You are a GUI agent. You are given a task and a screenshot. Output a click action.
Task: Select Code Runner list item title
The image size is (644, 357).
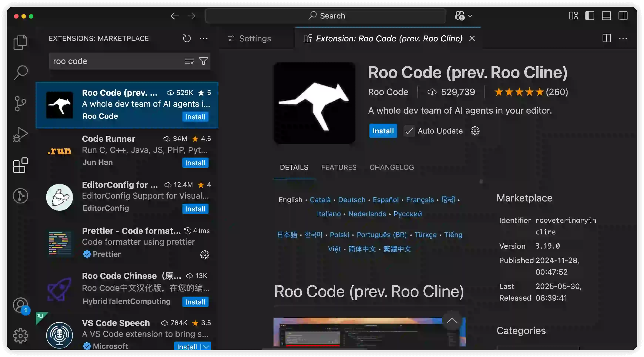pyautogui.click(x=108, y=139)
